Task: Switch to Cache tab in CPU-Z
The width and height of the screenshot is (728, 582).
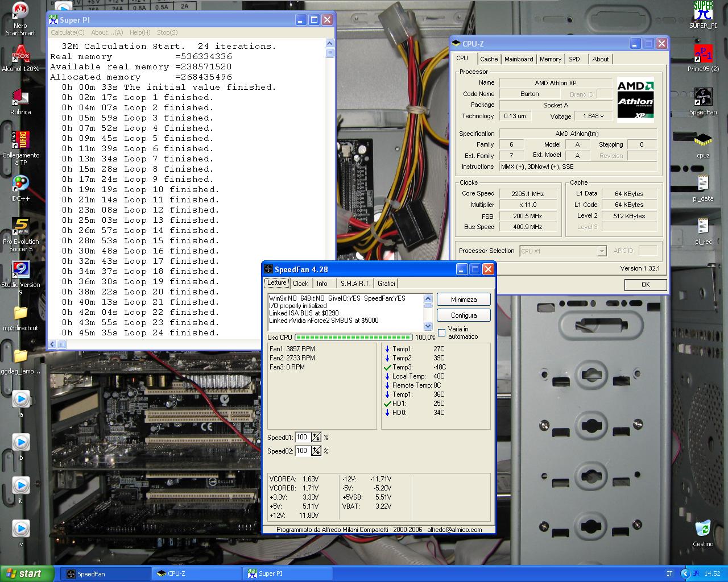Action: click(489, 59)
